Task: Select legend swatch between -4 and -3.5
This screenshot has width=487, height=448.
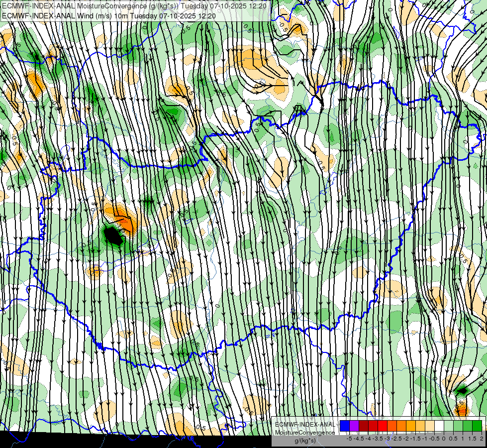Action: pos(373,426)
